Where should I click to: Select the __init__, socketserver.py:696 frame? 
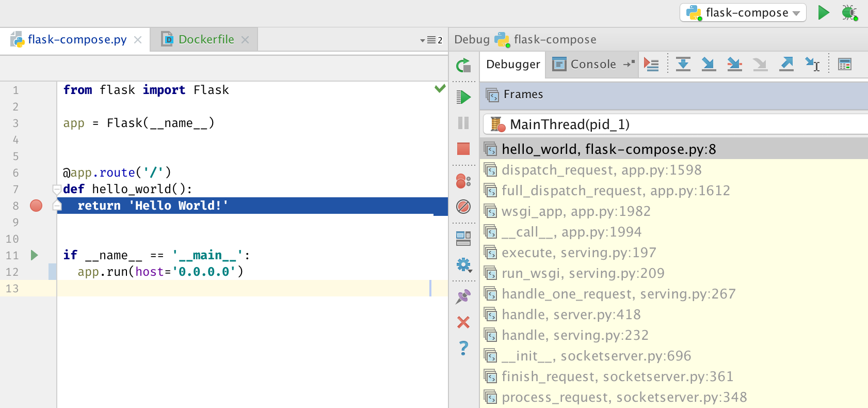pyautogui.click(x=675, y=356)
